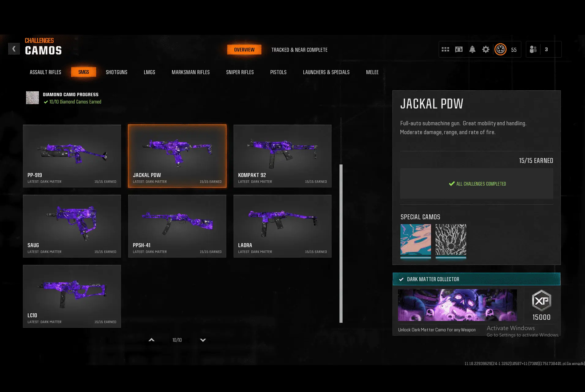Click the Special Camos heading
Image resolution: width=585 pixels, height=392 pixels.
[420, 217]
